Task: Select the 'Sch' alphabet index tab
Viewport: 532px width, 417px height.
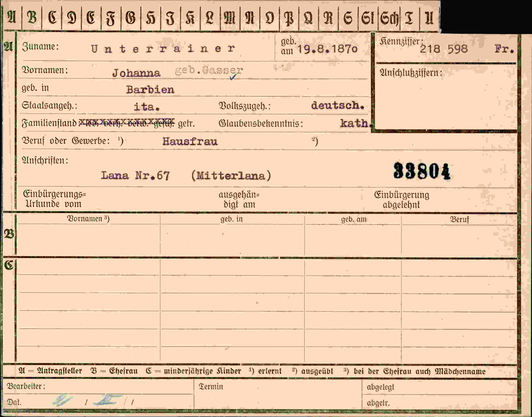Action: coord(389,18)
